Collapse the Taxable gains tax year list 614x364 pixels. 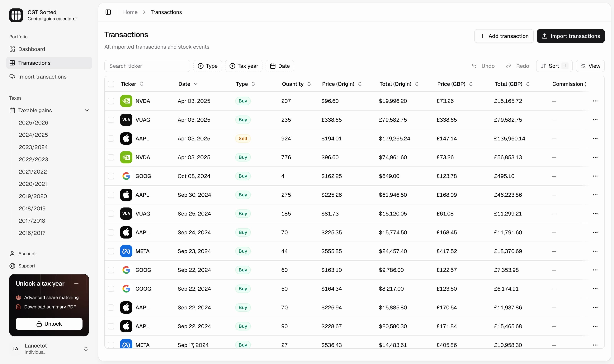click(87, 110)
